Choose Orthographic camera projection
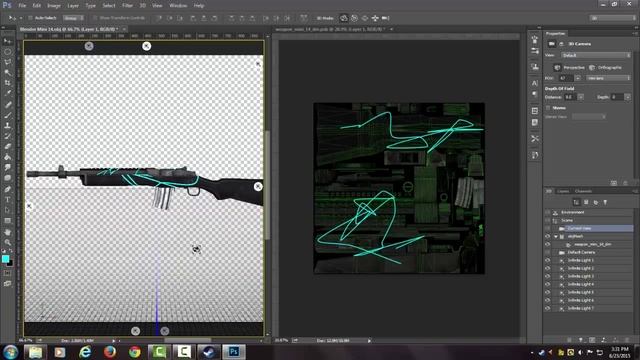This screenshot has height=360, width=640. click(606, 67)
